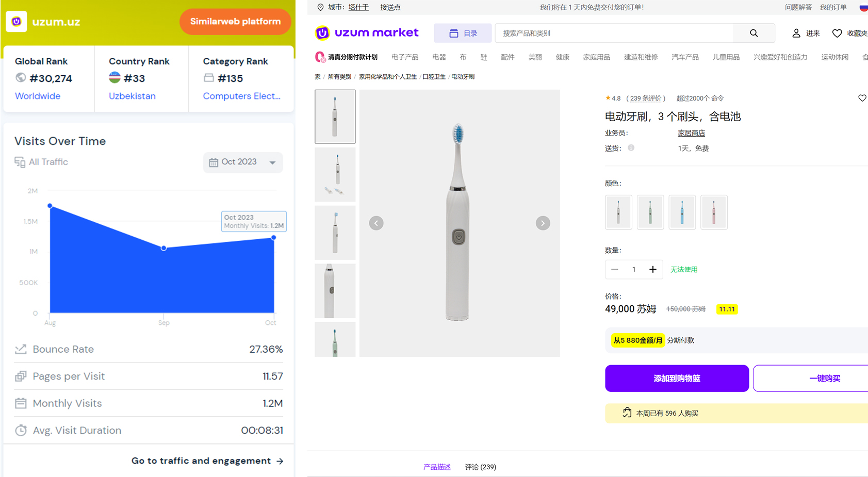Click the city location pin icon
The image size is (868, 477).
[320, 7]
